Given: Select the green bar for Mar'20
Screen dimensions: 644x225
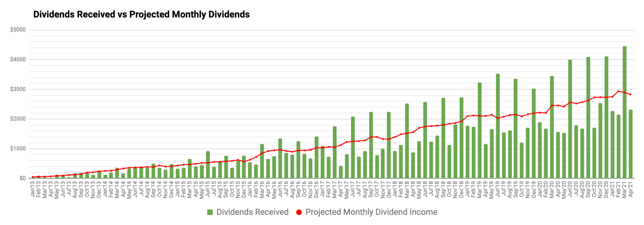Looking at the screenshot, I should (552, 127).
